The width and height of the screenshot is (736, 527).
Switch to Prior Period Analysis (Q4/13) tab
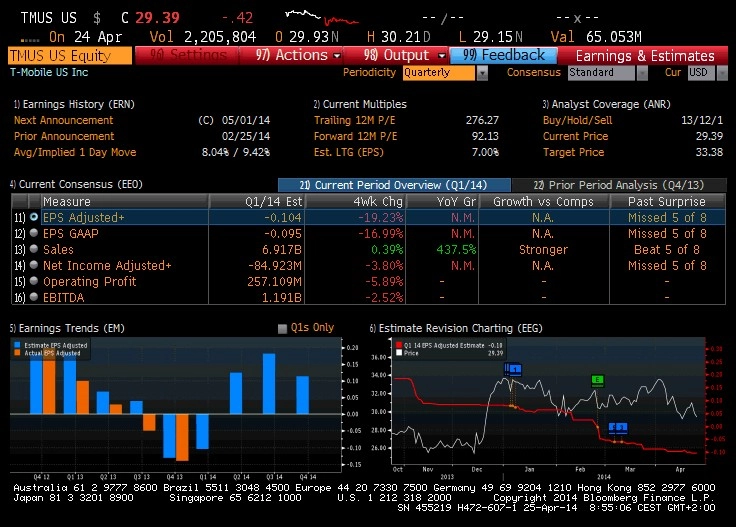[619, 185]
